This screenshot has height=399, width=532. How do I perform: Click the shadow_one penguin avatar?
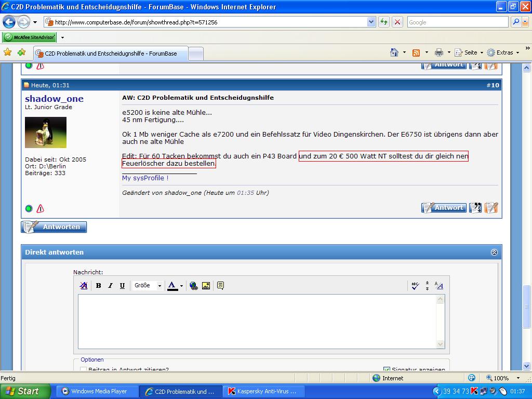[46, 132]
